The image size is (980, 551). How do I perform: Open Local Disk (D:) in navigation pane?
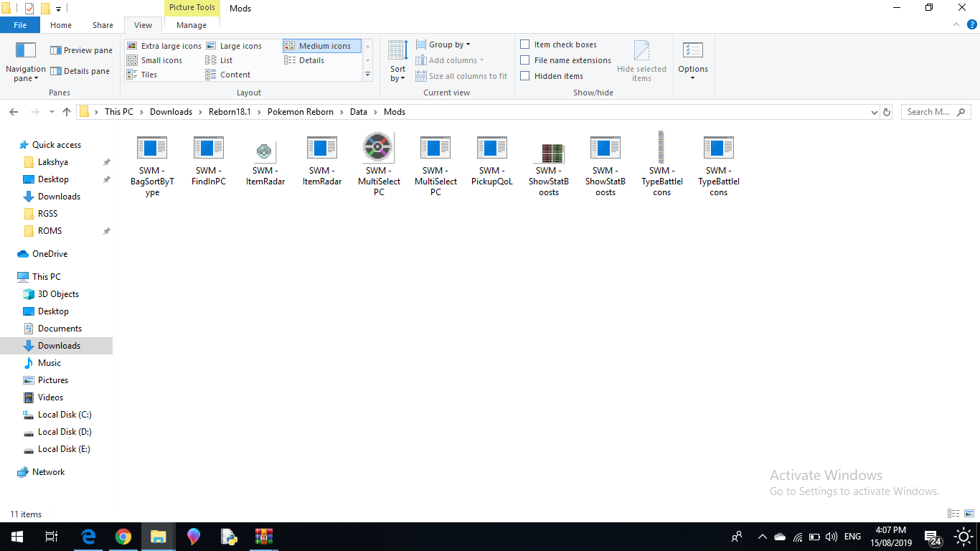65,432
